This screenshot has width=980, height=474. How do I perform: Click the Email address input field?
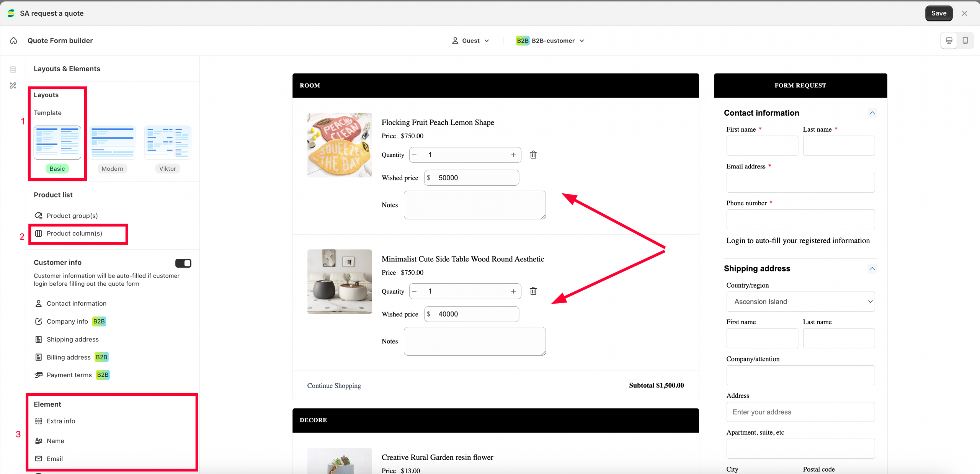(x=800, y=183)
